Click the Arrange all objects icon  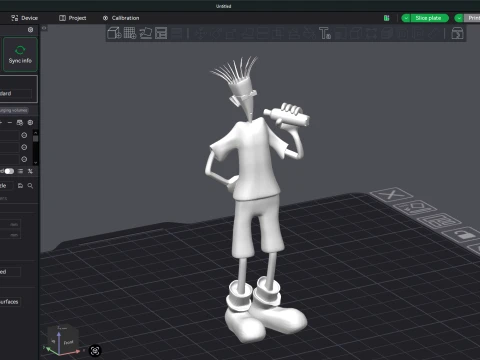(x=161, y=33)
